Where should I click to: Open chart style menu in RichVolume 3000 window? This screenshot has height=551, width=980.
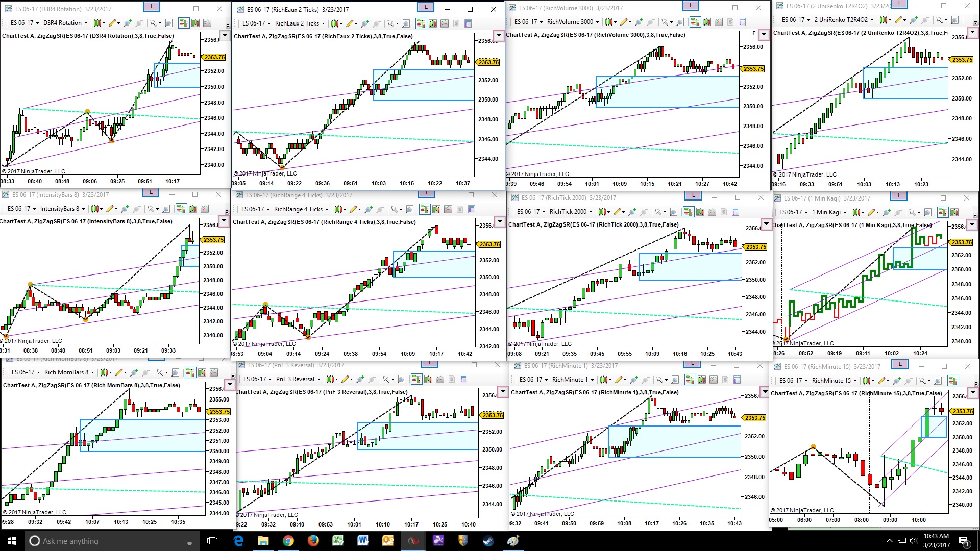click(610, 22)
